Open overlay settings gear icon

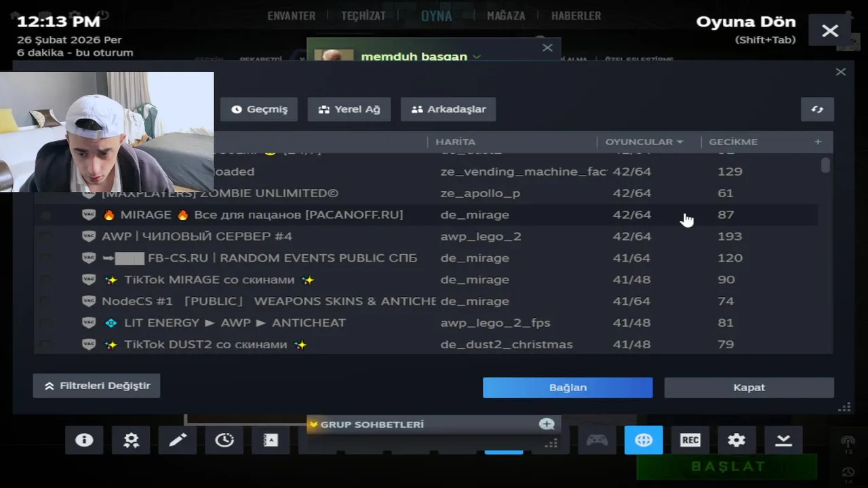pyautogui.click(x=736, y=440)
